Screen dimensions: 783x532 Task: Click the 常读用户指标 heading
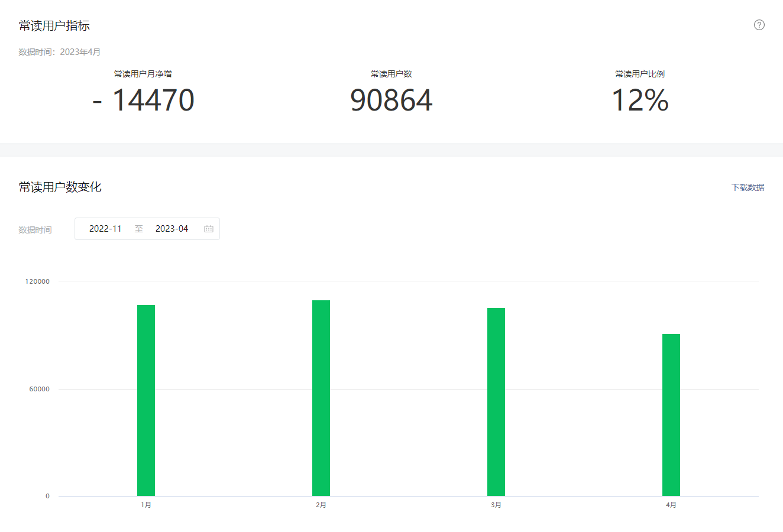tap(54, 25)
